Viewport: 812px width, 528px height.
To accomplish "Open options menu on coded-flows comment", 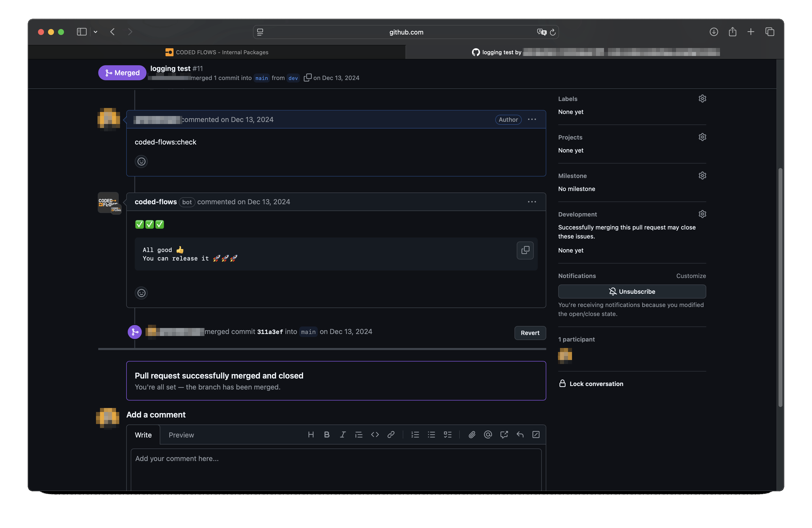I will pos(531,202).
